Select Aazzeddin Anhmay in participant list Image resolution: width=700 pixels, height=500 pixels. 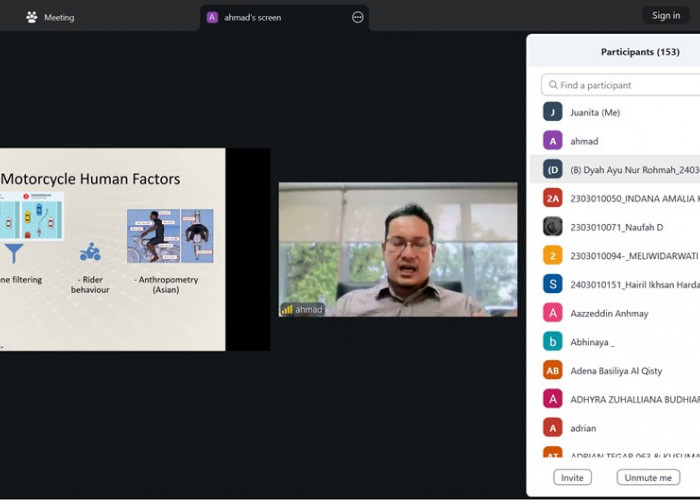(x=610, y=313)
